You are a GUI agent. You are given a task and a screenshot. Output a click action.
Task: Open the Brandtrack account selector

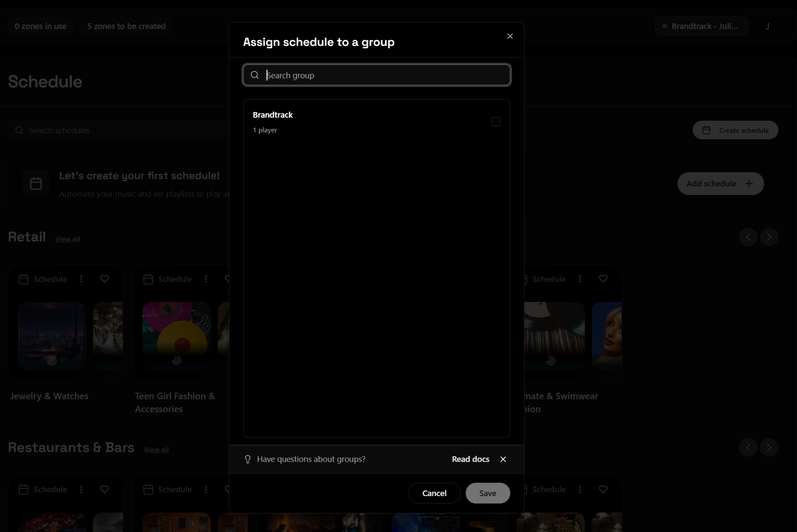[x=701, y=26]
